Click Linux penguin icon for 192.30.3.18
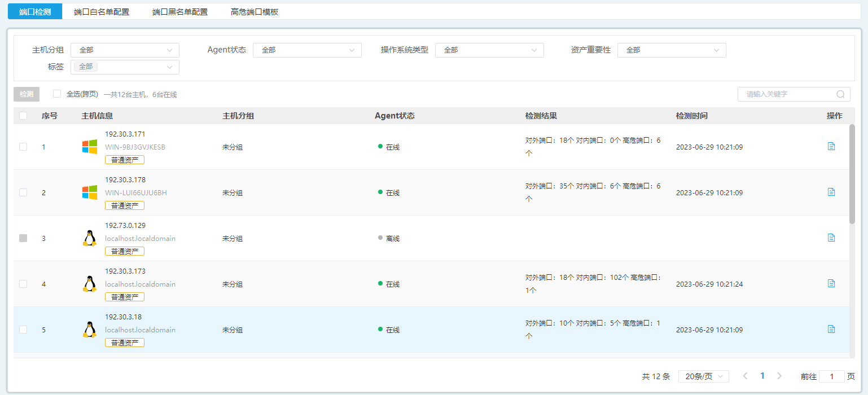Viewport: 868px width, 395px height. (x=89, y=330)
